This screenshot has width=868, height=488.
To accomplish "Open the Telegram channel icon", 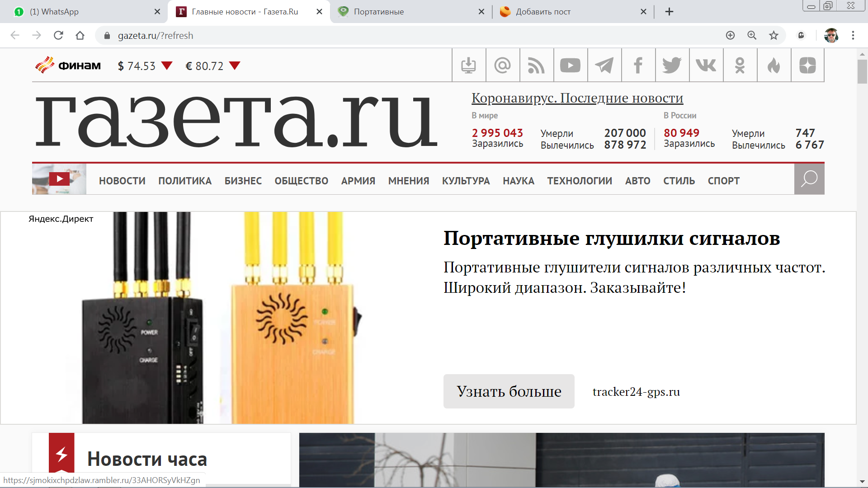I will pos(604,65).
